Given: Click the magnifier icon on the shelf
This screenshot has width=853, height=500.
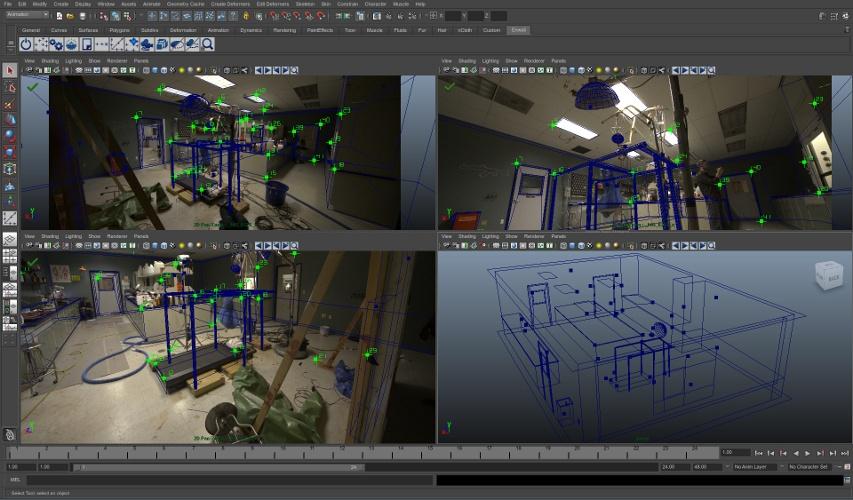Looking at the screenshot, I should (208, 44).
